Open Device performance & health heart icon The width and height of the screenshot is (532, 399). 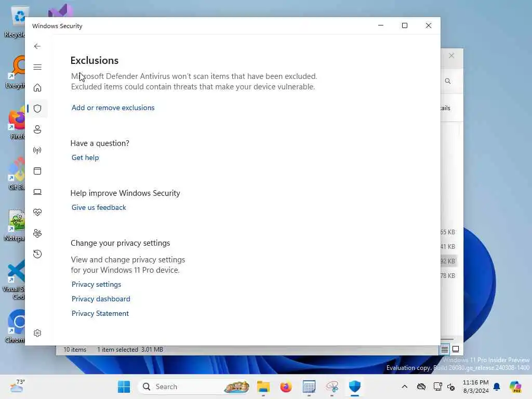[37, 212]
